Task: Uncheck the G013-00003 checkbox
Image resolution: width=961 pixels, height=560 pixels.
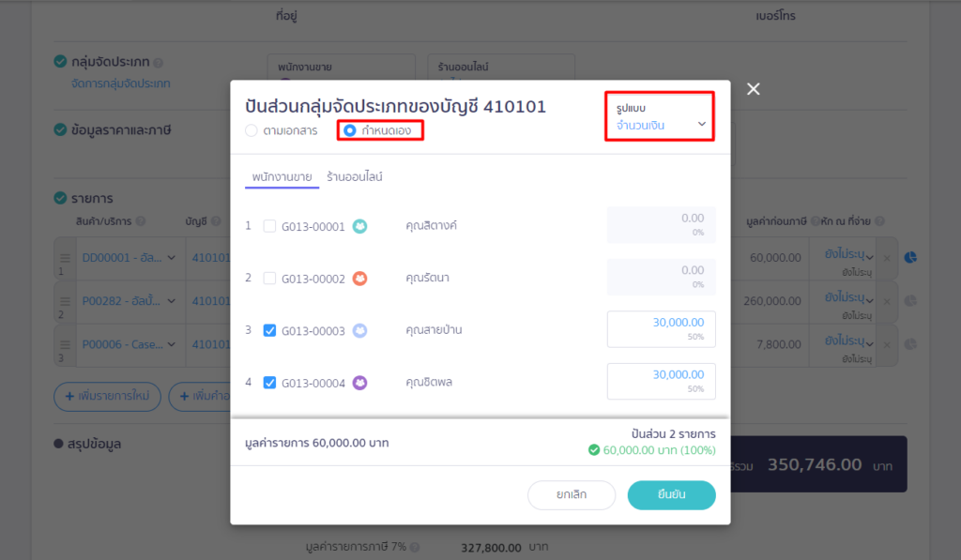Action: 270,330
